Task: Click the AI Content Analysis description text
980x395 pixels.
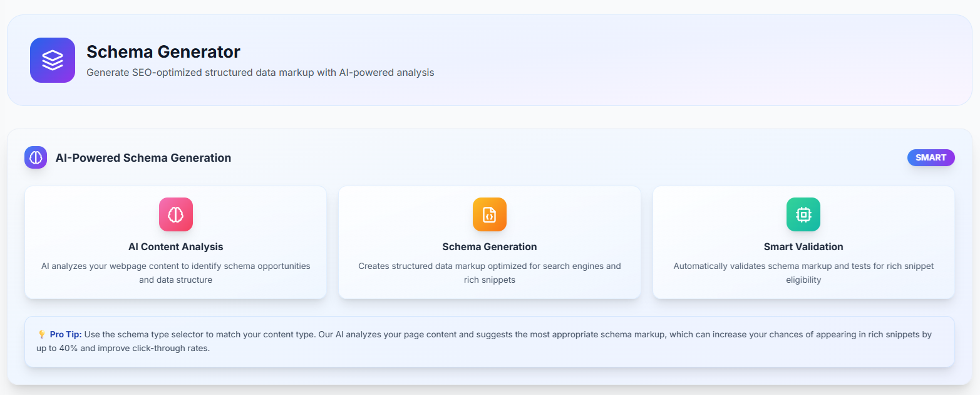Action: 176,273
